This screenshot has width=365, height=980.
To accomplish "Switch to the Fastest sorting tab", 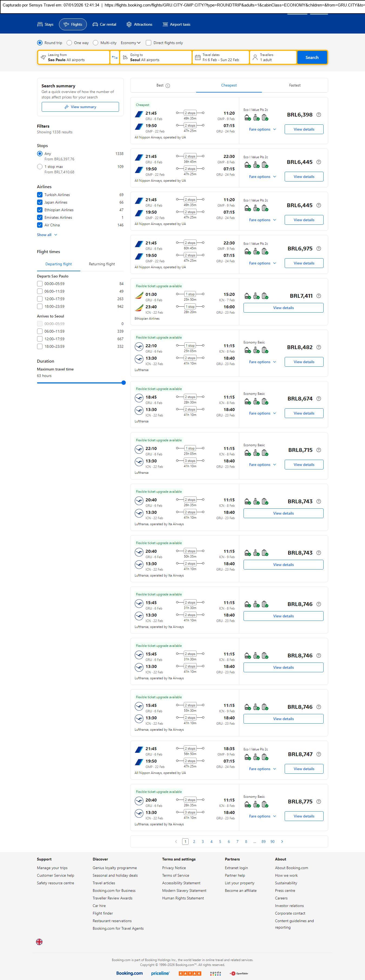I will pyautogui.click(x=295, y=86).
